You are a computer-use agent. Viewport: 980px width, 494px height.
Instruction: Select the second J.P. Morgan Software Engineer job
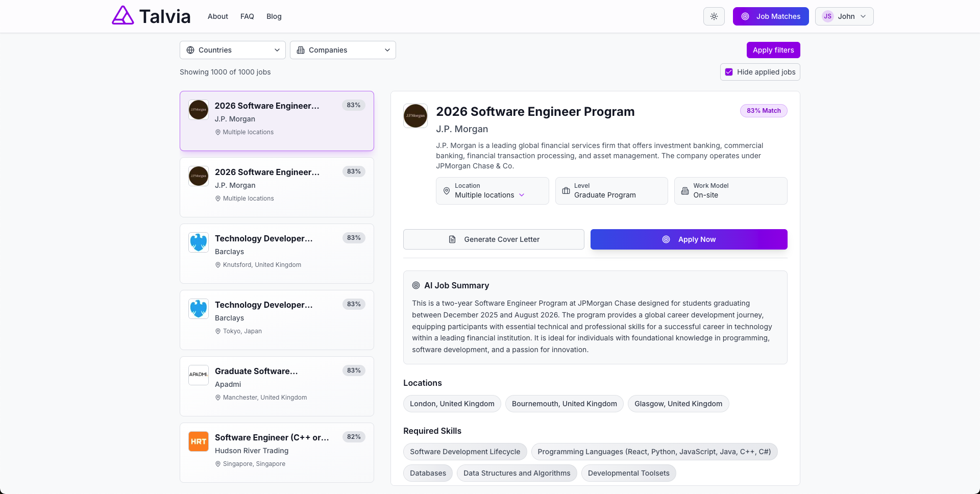click(277, 187)
